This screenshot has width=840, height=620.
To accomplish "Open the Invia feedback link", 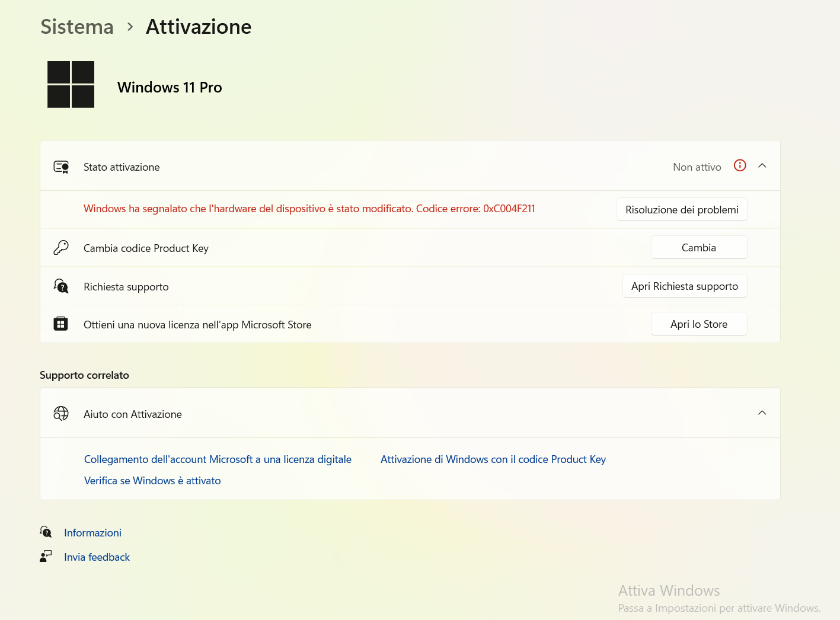I will (x=97, y=557).
